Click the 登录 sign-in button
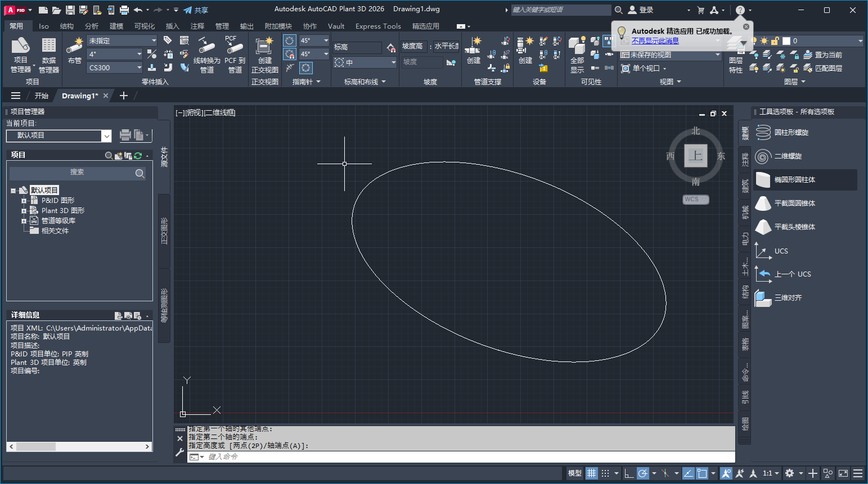This screenshot has width=868, height=484. point(641,10)
